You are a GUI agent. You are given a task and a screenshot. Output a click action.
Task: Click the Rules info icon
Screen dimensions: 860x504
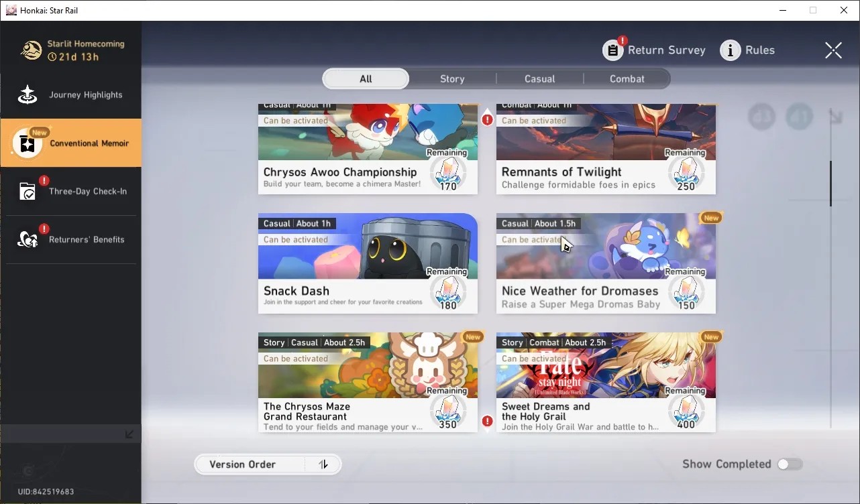(x=730, y=50)
